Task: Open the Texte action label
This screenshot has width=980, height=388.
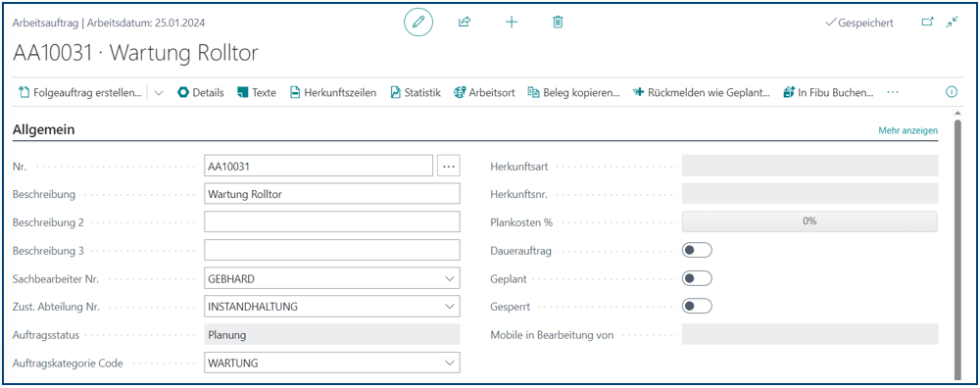Action: pos(265,92)
